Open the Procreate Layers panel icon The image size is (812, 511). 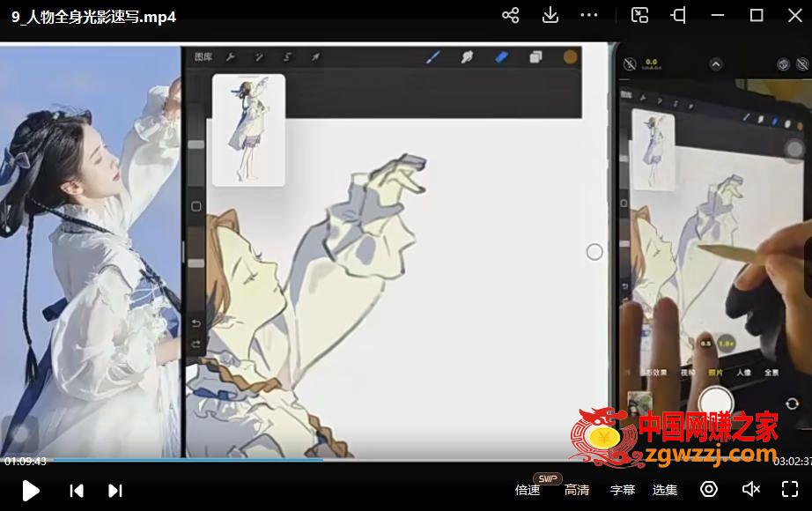536,57
